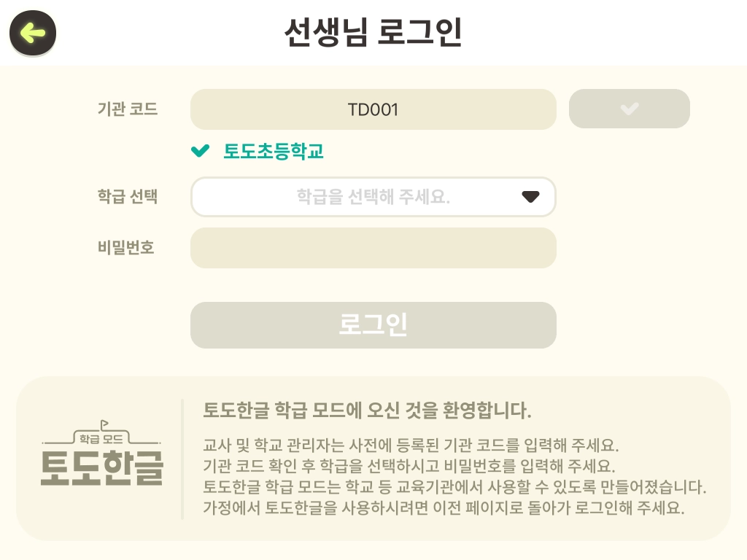The image size is (747, 560).
Task: Click the 기관 코드 label
Action: click(x=128, y=109)
